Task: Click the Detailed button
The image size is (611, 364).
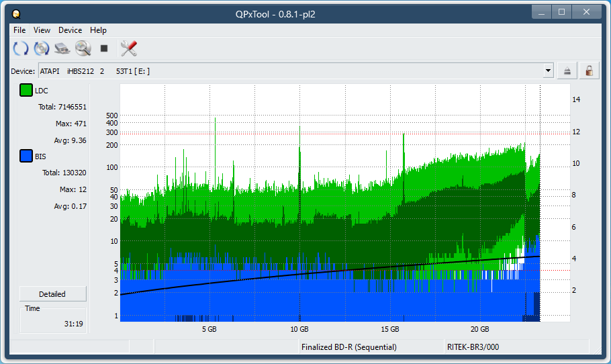Action: 52,294
